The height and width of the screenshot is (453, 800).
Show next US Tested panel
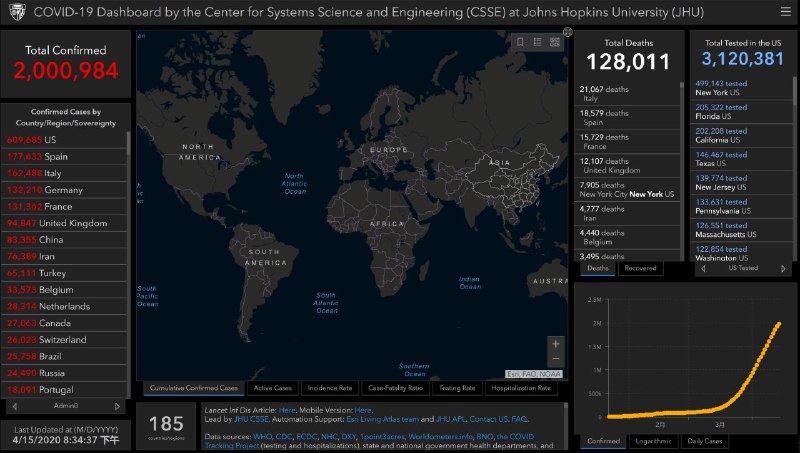point(783,268)
